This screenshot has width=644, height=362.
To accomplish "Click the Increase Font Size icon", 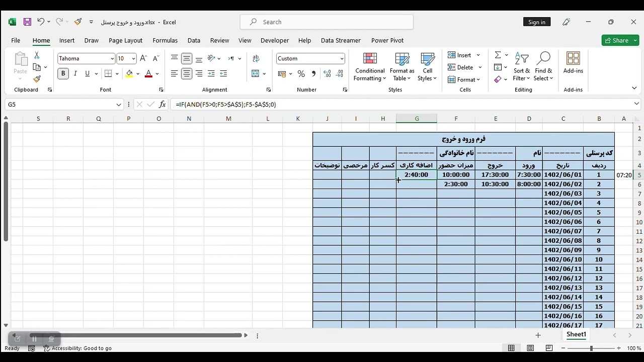I will click(143, 58).
